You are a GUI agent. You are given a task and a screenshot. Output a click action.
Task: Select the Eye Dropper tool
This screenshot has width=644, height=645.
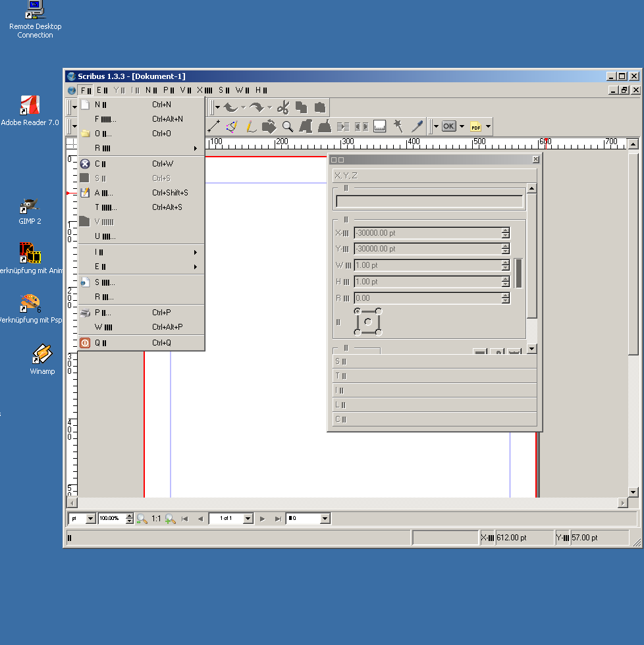coord(417,126)
